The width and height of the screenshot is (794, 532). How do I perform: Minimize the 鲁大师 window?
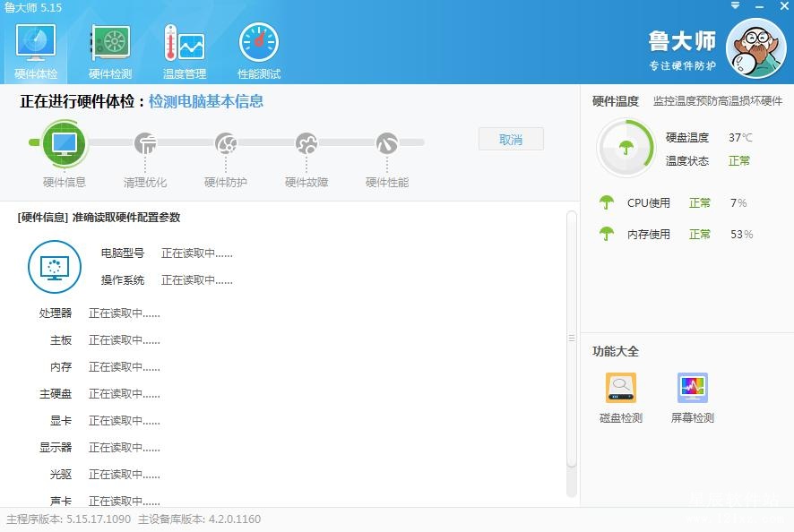tap(759, 6)
